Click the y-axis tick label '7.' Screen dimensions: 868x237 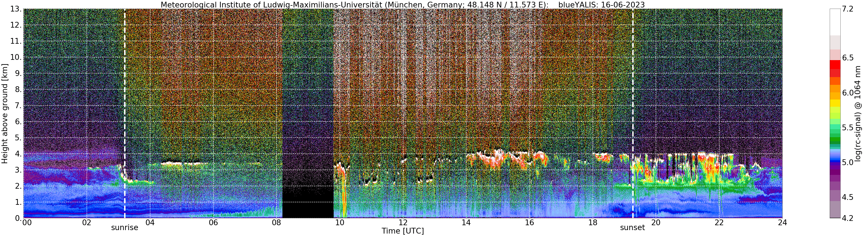18,106
